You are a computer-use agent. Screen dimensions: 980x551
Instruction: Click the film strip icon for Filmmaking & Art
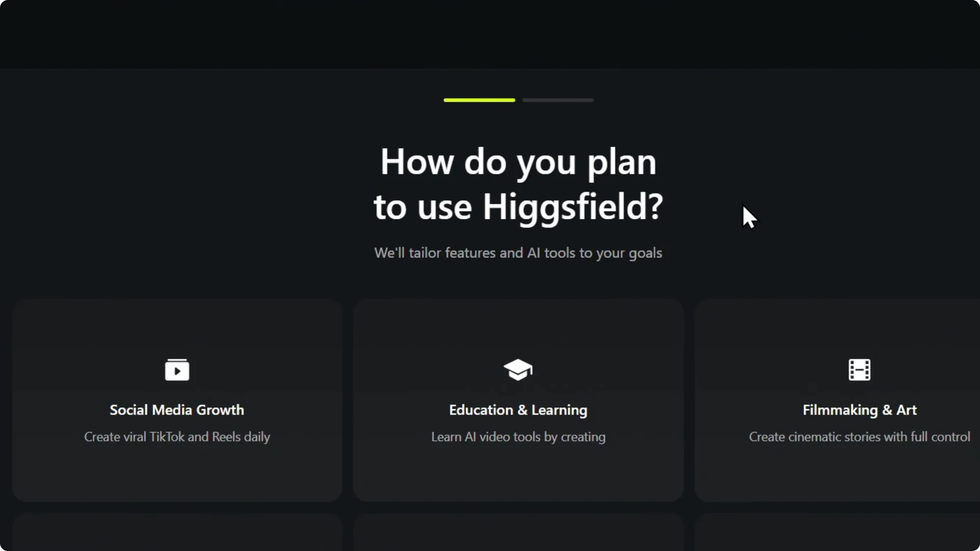click(859, 369)
